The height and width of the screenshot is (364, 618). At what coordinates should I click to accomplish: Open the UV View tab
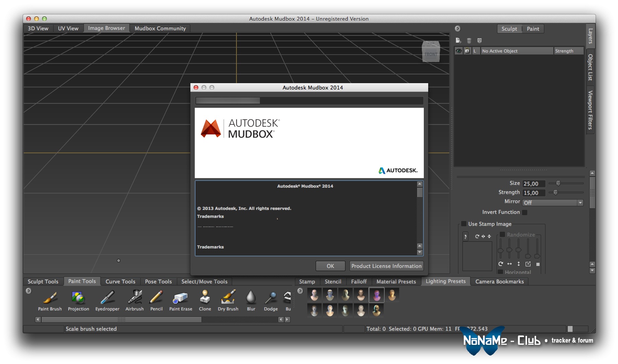click(x=68, y=28)
